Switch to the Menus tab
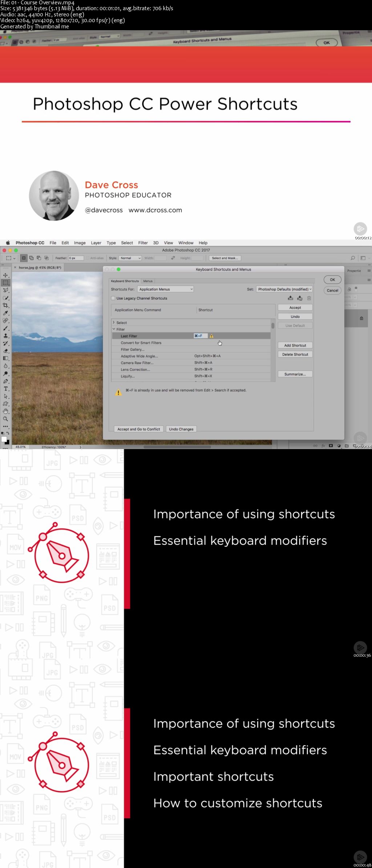 click(148, 281)
